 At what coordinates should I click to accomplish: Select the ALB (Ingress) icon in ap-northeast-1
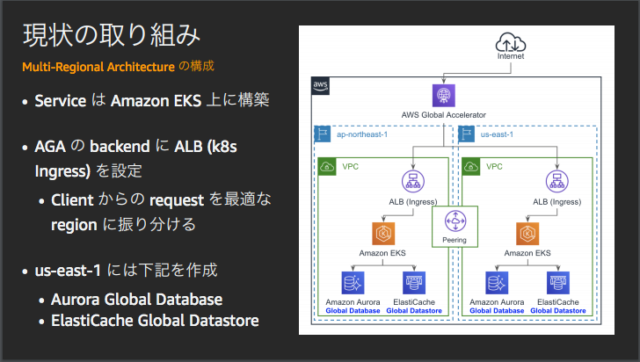pos(413,181)
